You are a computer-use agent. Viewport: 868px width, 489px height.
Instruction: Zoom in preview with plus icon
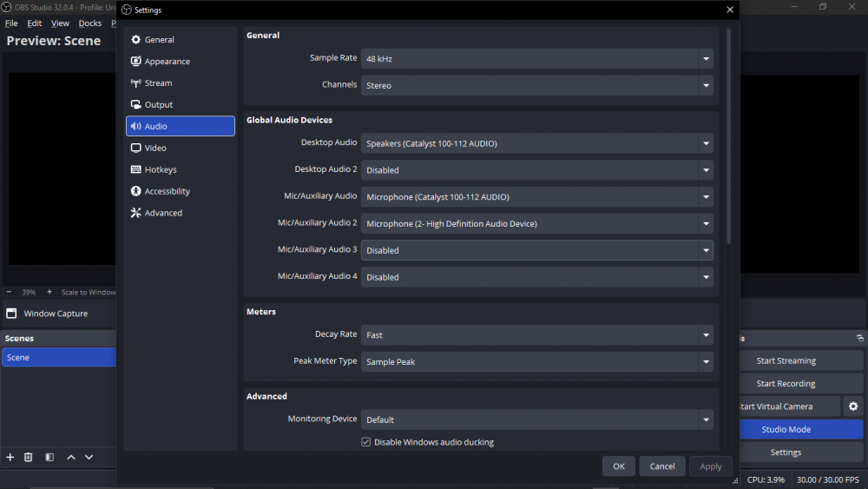[49, 293]
